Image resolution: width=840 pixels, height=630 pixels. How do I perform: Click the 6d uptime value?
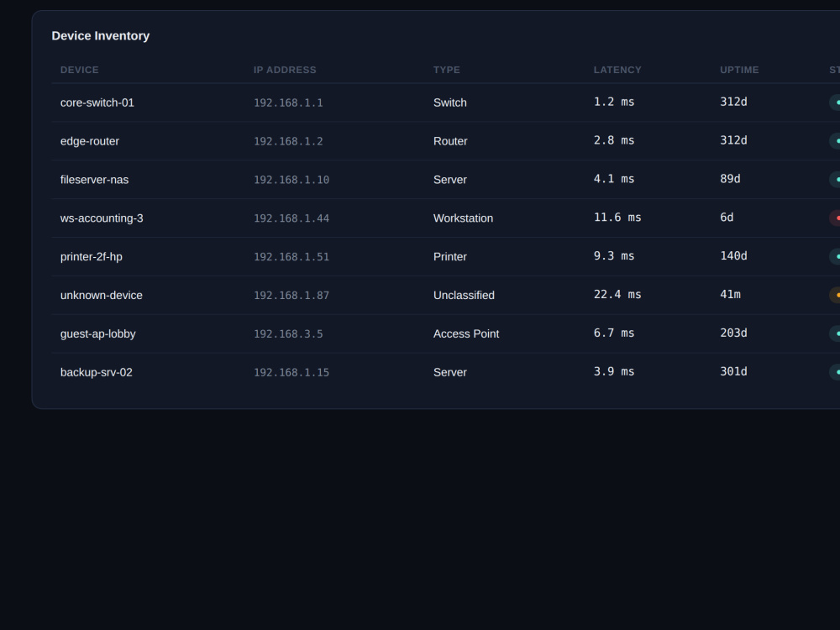pos(727,218)
